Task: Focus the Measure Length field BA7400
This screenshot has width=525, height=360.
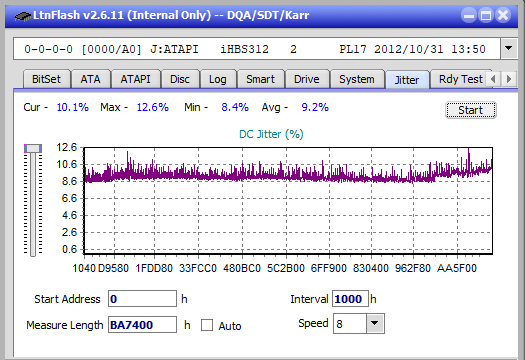Action: coord(142,325)
